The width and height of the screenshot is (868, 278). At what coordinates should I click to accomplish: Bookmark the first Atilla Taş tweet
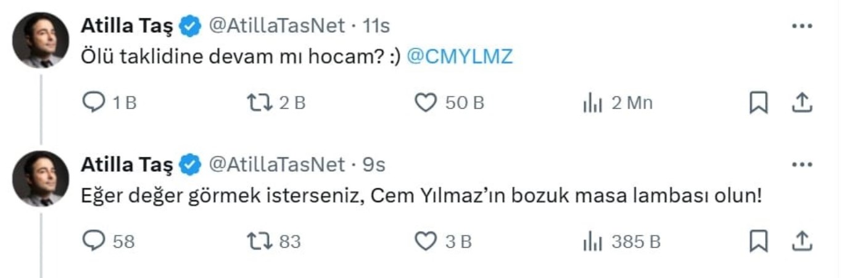tap(758, 103)
